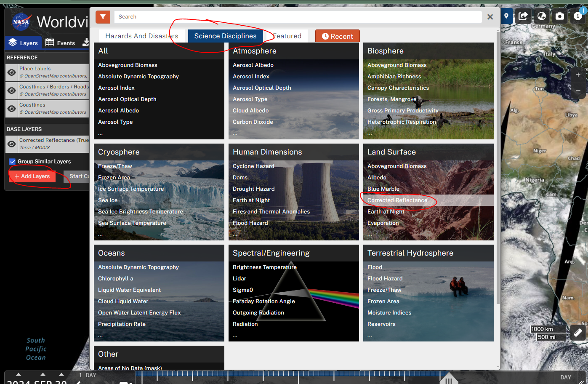This screenshot has width=588, height=384.
Task: Uncheck Group Similar Layers checkbox
Action: [x=12, y=162]
